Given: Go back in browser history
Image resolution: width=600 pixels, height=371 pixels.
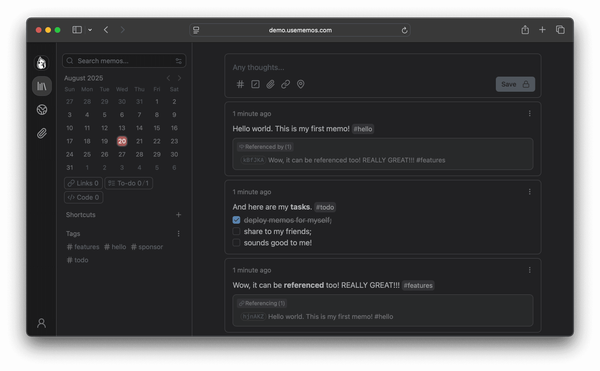Looking at the screenshot, I should (x=106, y=30).
